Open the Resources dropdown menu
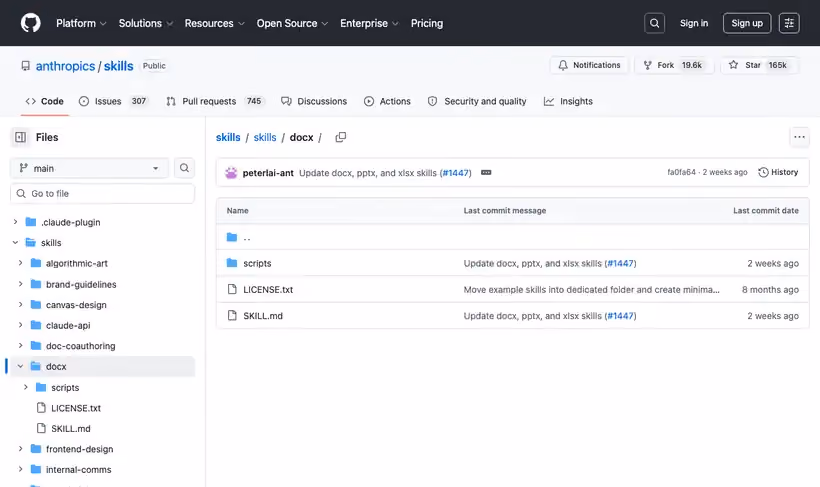Viewport: 820px width, 487px height. (214, 23)
